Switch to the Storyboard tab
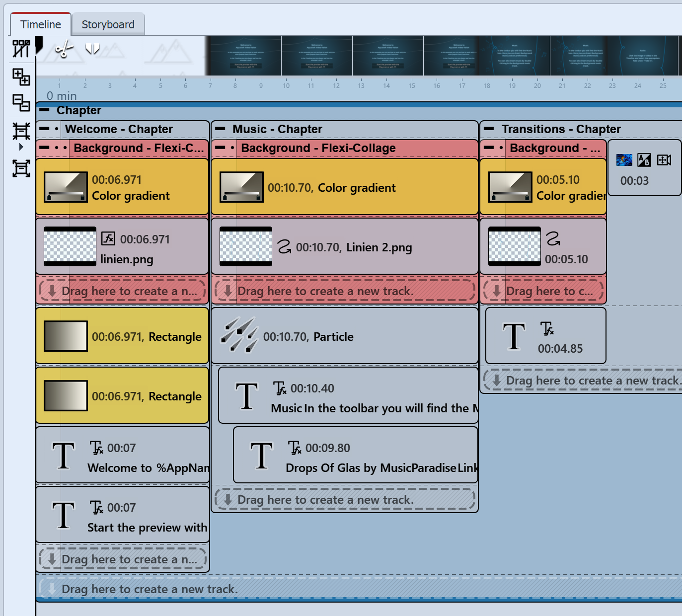682x616 pixels. [x=108, y=24]
